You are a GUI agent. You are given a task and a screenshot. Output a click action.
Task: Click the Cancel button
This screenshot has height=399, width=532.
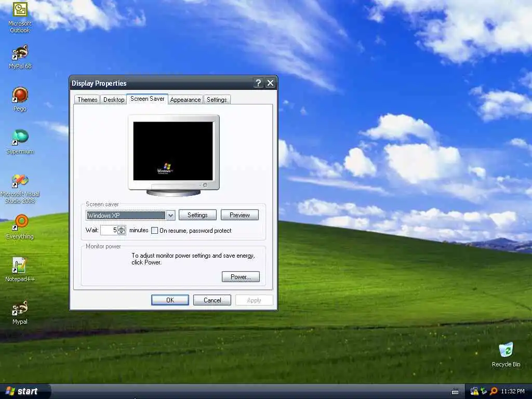(x=212, y=300)
